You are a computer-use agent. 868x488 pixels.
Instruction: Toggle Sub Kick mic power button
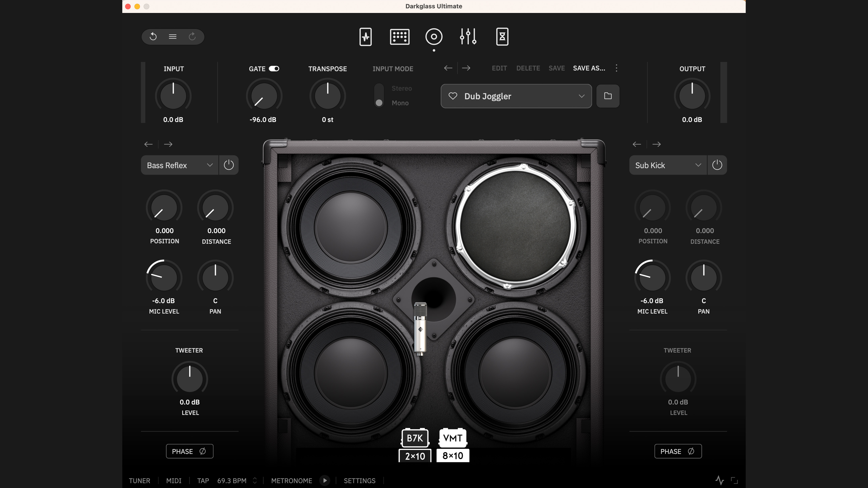717,165
